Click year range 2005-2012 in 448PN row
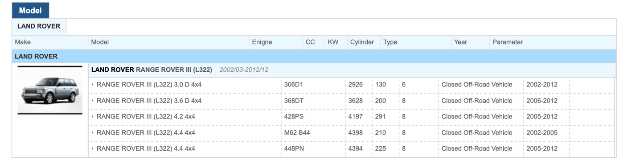Image resolution: width=644 pixels, height=164 pixels. click(542, 149)
